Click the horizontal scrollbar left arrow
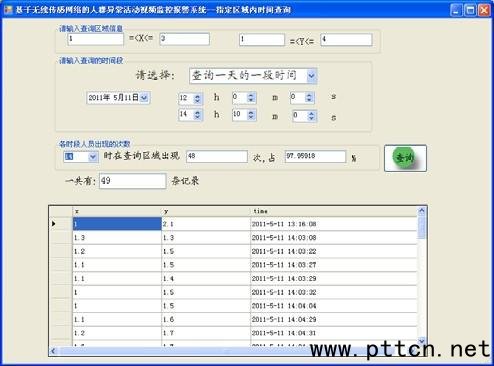Viewport: 494px width, 366px height. click(53, 351)
